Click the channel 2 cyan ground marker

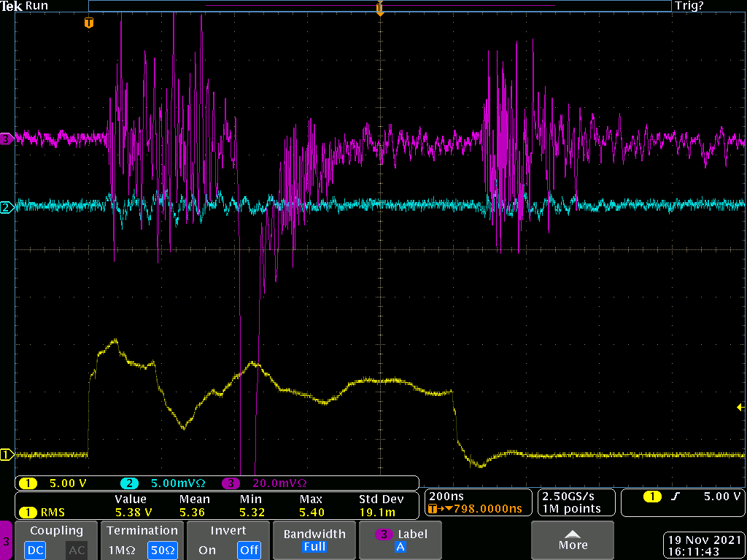(x=6, y=208)
